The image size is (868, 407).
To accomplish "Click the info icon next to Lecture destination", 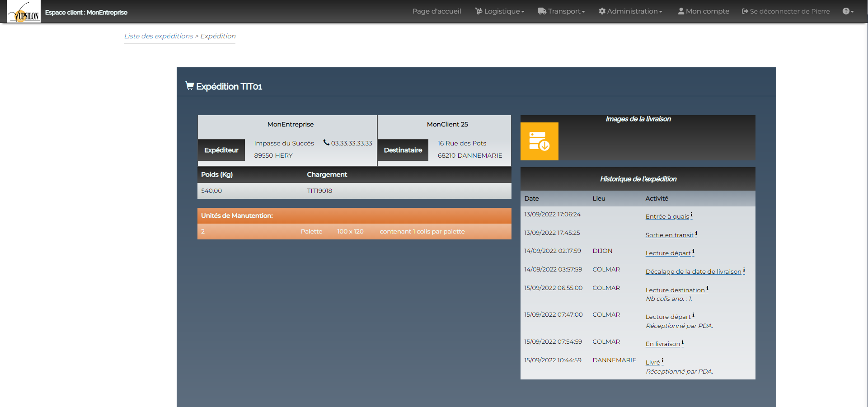I will coord(707,289).
